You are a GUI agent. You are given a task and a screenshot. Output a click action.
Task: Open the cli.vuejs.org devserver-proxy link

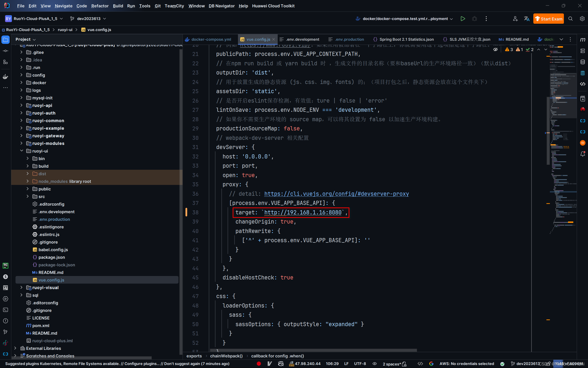coord(336,194)
